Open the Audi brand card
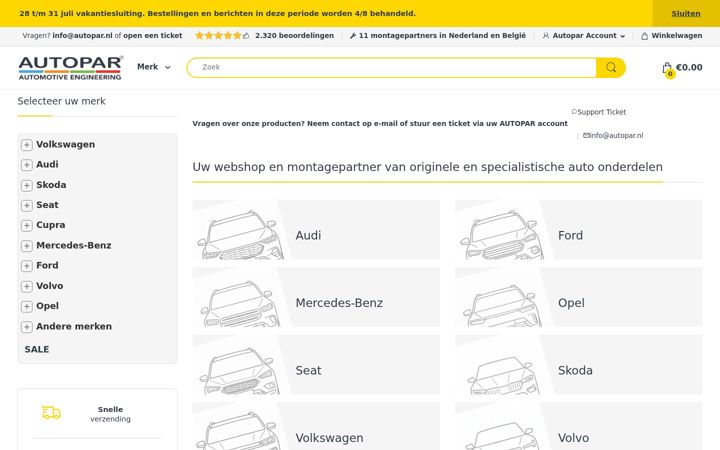The image size is (720, 450). [x=316, y=229]
